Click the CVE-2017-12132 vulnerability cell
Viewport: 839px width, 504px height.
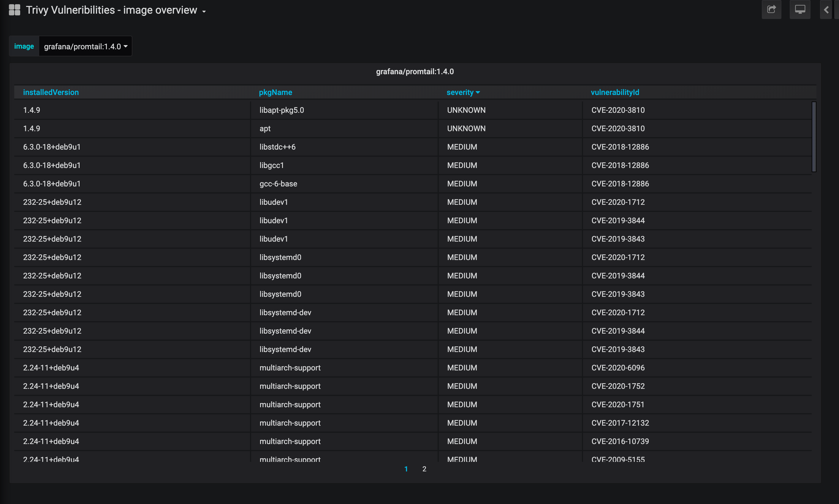pyautogui.click(x=620, y=423)
